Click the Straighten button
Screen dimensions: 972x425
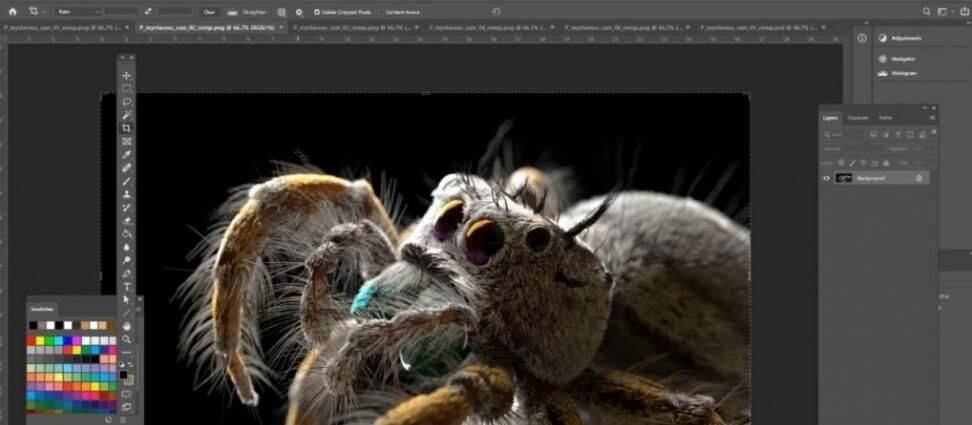248,12
